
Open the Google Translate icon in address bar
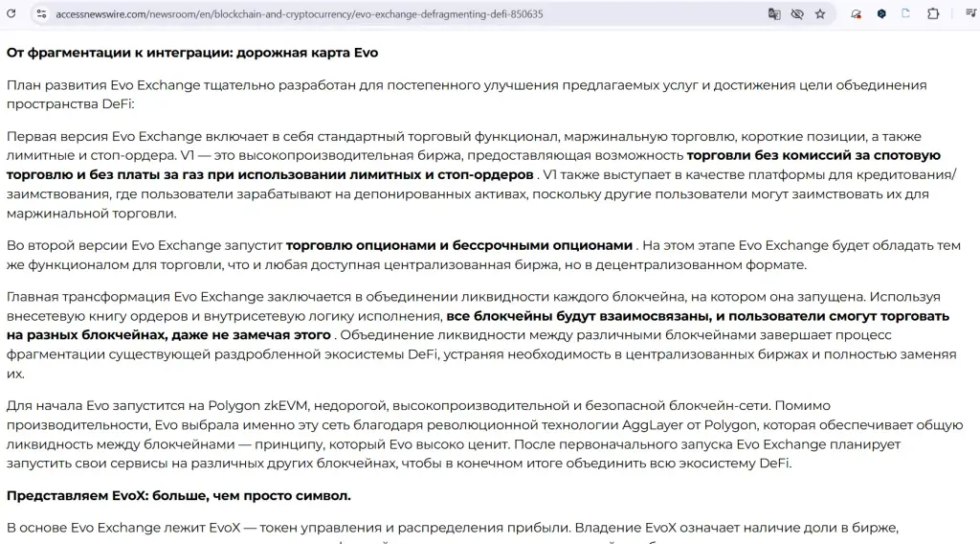pos(774,13)
